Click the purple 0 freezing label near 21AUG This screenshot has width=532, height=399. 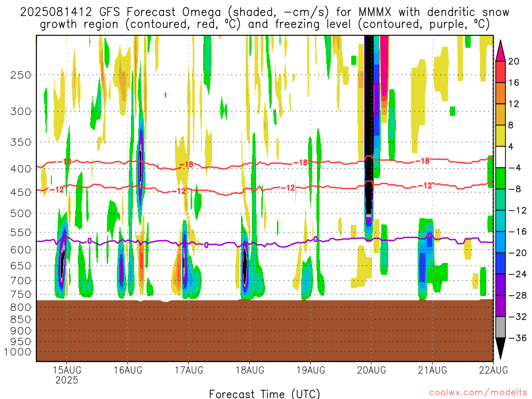(x=430, y=235)
